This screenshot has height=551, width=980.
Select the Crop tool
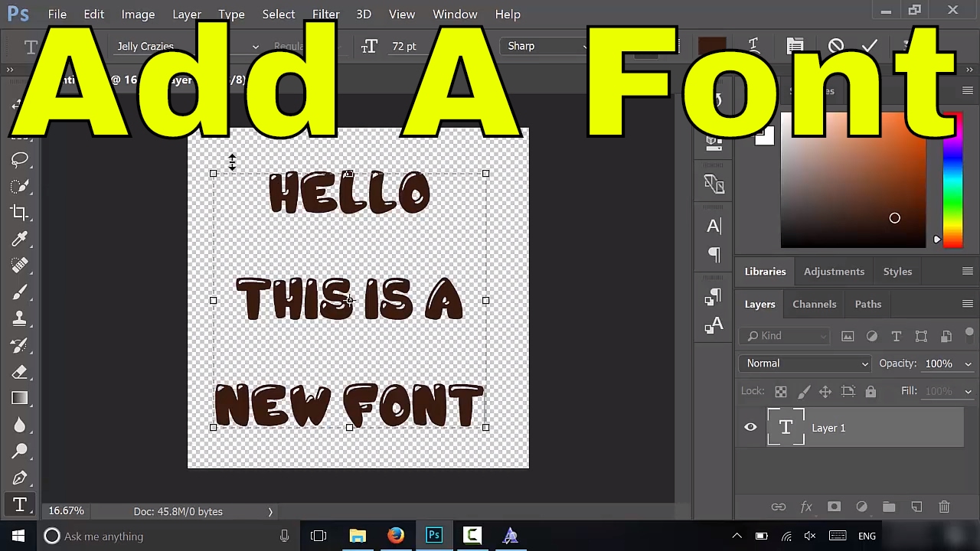point(20,213)
